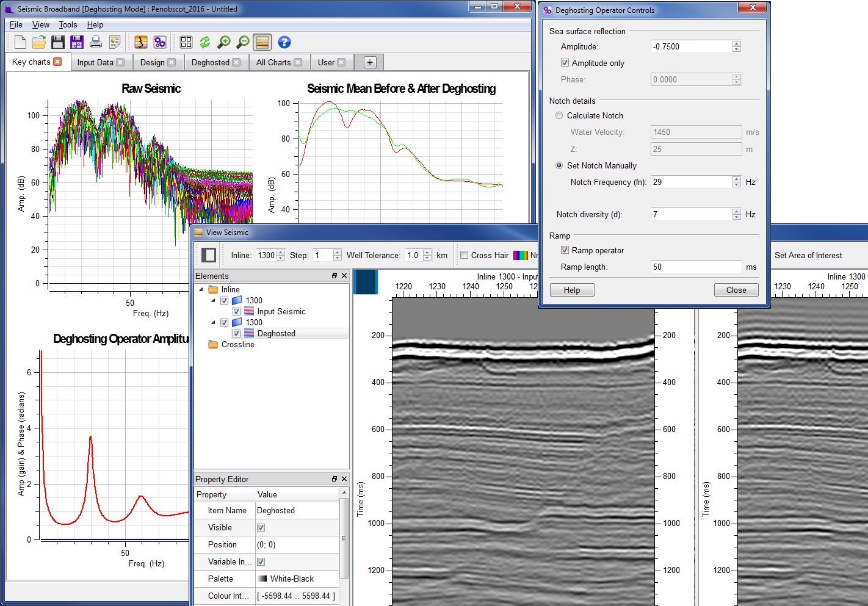This screenshot has width=868, height=606.
Task: Click the Item Name value Deghosted
Action: tap(276, 510)
